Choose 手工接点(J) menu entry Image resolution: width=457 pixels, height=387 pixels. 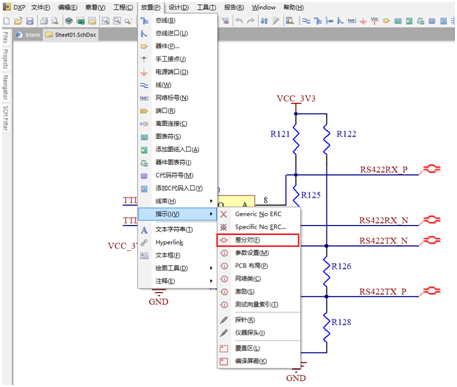pos(177,59)
